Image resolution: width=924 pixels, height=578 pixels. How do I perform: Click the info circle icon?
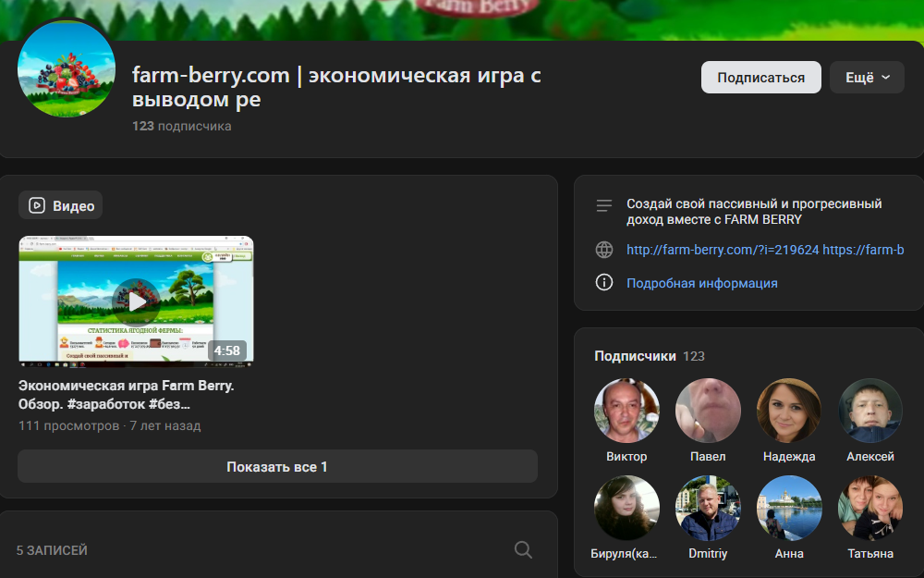pos(604,282)
